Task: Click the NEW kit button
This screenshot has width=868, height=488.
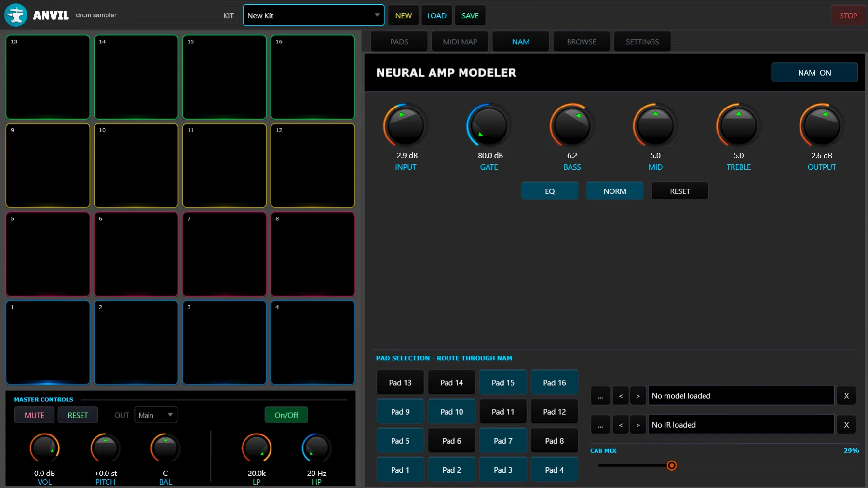Action: click(x=404, y=15)
